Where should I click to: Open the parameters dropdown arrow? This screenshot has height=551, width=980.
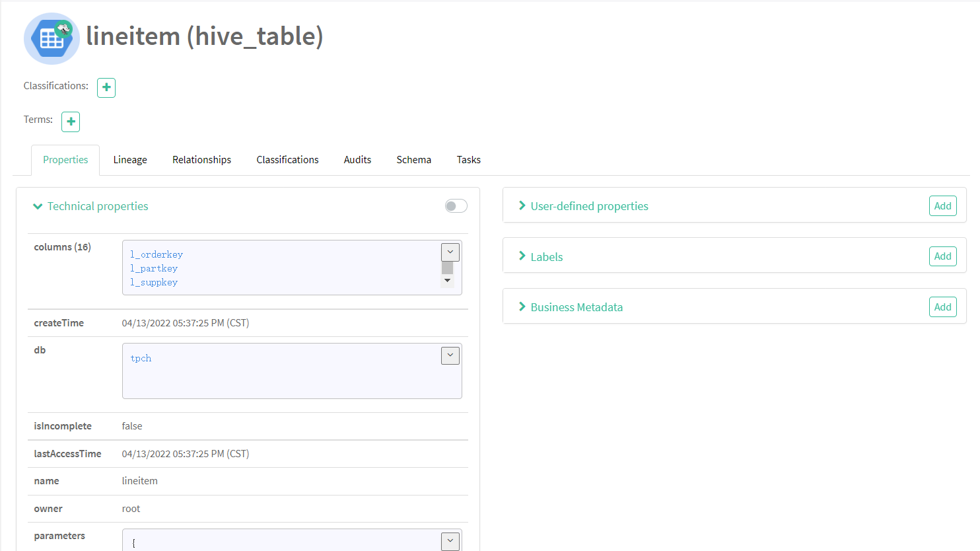tap(450, 541)
